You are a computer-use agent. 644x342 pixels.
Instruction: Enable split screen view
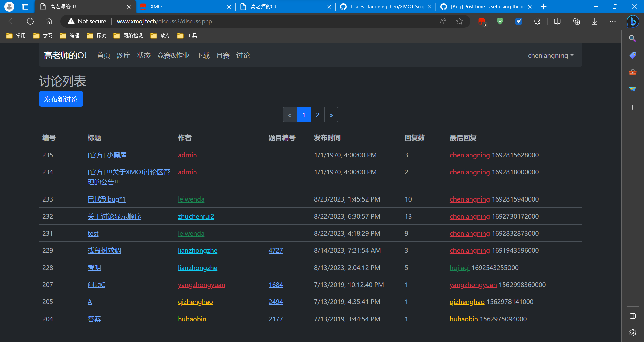pyautogui.click(x=557, y=21)
